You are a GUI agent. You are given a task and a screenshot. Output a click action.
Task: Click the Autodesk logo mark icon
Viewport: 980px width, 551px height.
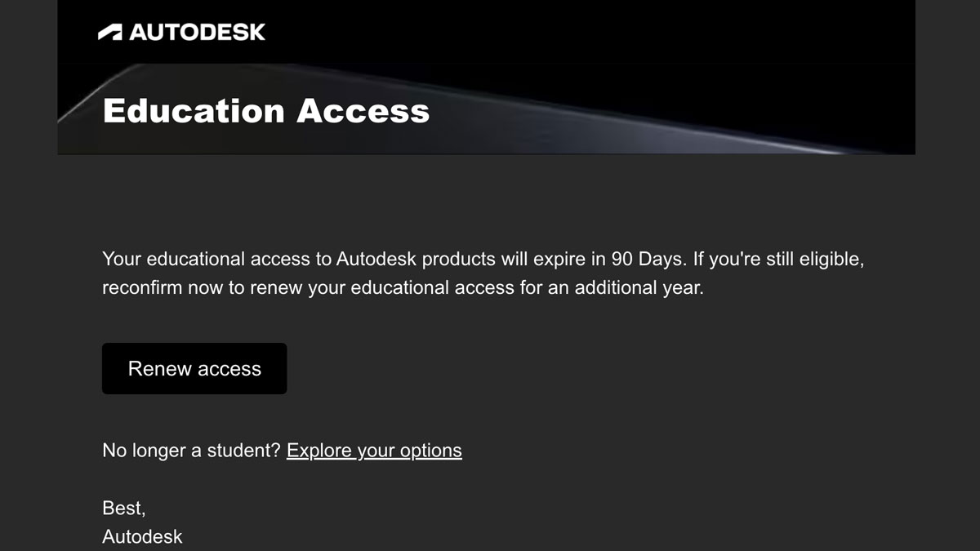point(109,33)
